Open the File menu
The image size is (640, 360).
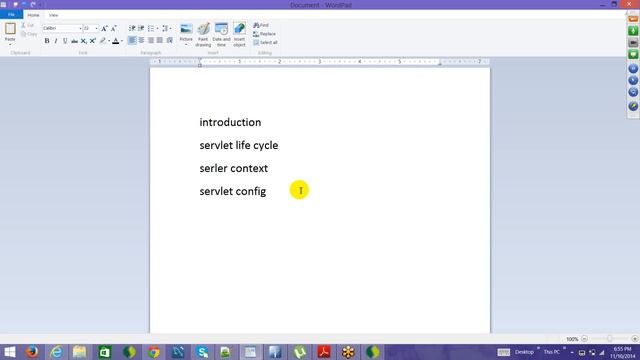pos(11,15)
